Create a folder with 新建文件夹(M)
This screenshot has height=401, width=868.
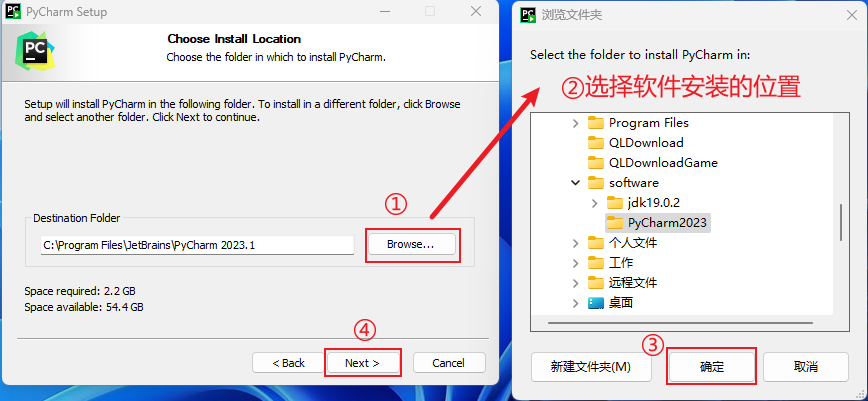(591, 367)
